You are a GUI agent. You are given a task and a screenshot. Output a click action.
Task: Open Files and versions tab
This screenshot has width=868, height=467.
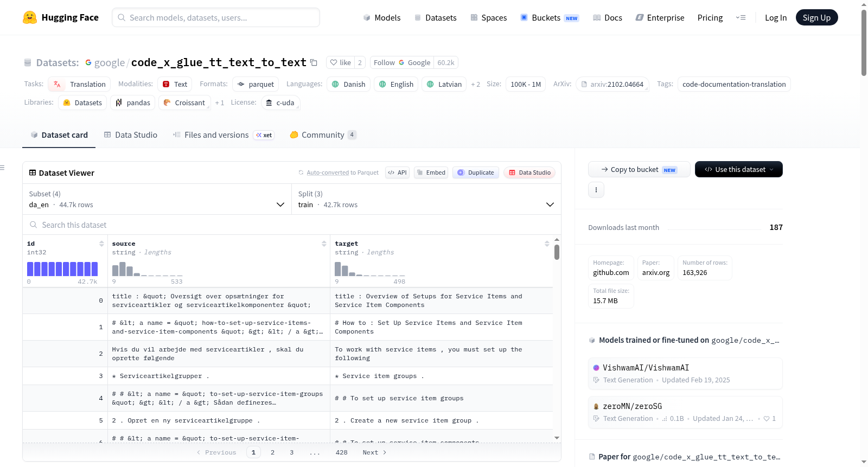click(224, 135)
